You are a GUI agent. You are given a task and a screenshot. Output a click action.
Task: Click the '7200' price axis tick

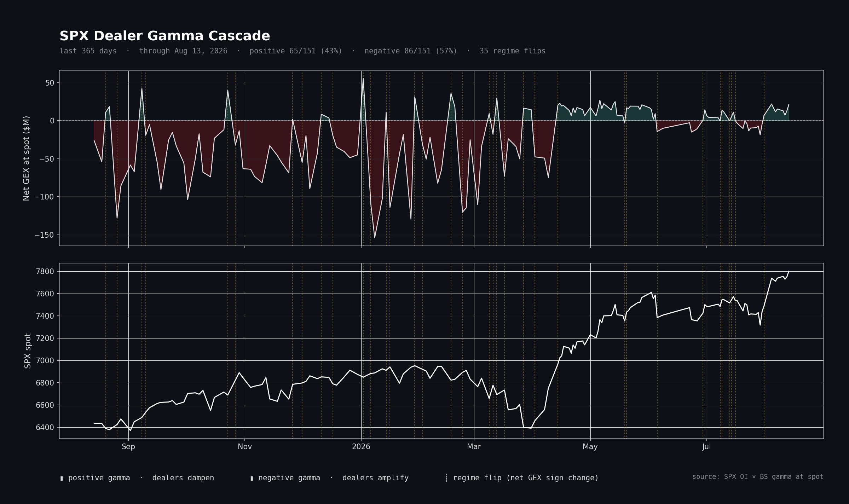point(45,338)
